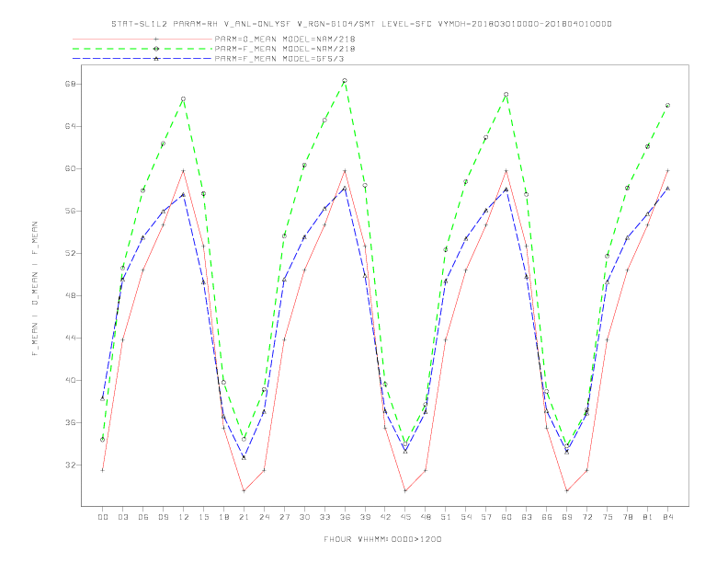This screenshot has height=563, width=728.
Task: Click x-axis forecast hour label 33
Action: tap(324, 517)
